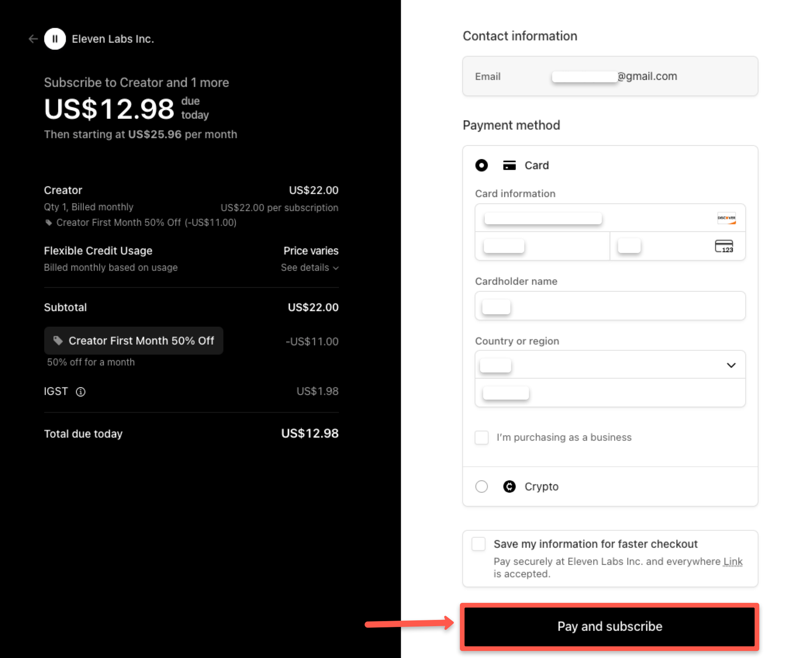Click the Creator First Month 50% Off badge

(x=134, y=341)
